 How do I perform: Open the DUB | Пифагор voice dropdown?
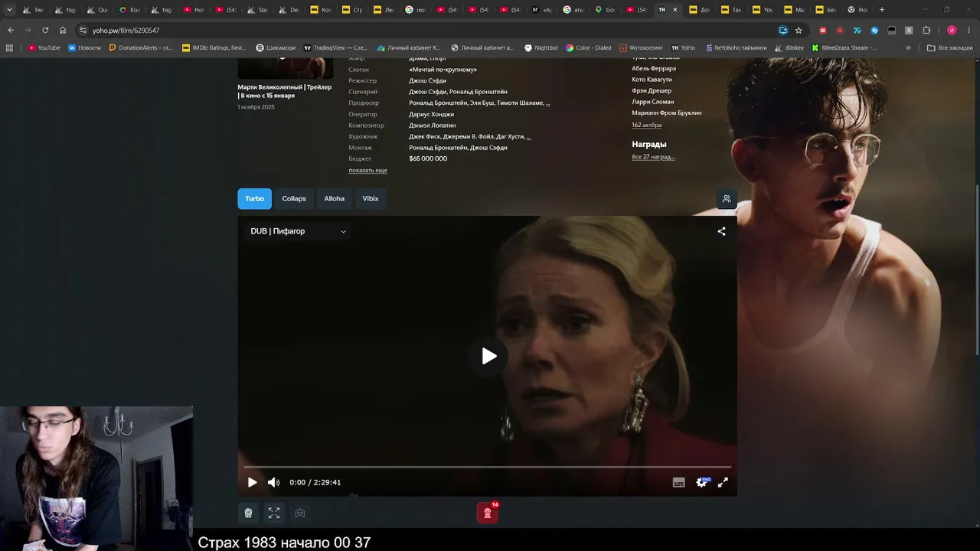(x=298, y=231)
